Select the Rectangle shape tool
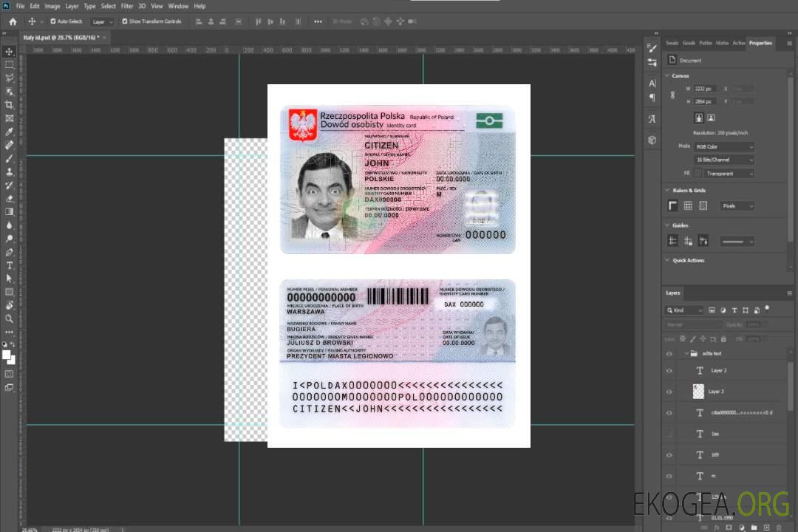Viewport: 798px width, 532px height. [x=9, y=292]
